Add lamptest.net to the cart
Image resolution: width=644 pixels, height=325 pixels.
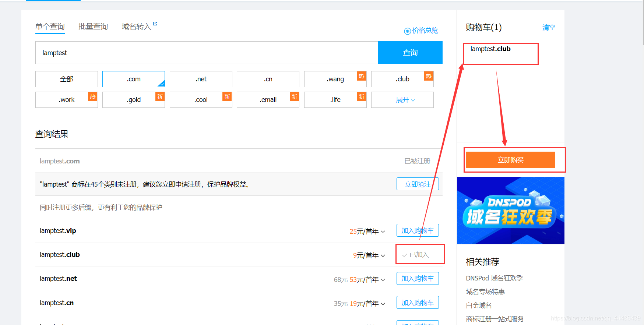[418, 278]
